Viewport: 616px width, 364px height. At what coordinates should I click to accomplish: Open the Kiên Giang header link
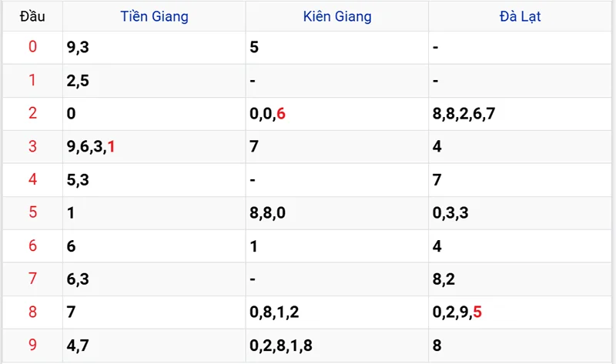point(337,16)
